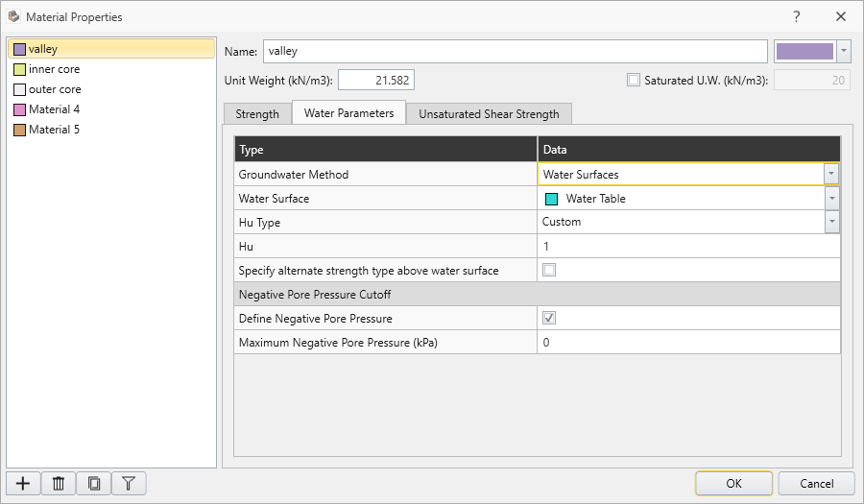
Task: Delete selected material with trash icon
Action: [x=59, y=484]
